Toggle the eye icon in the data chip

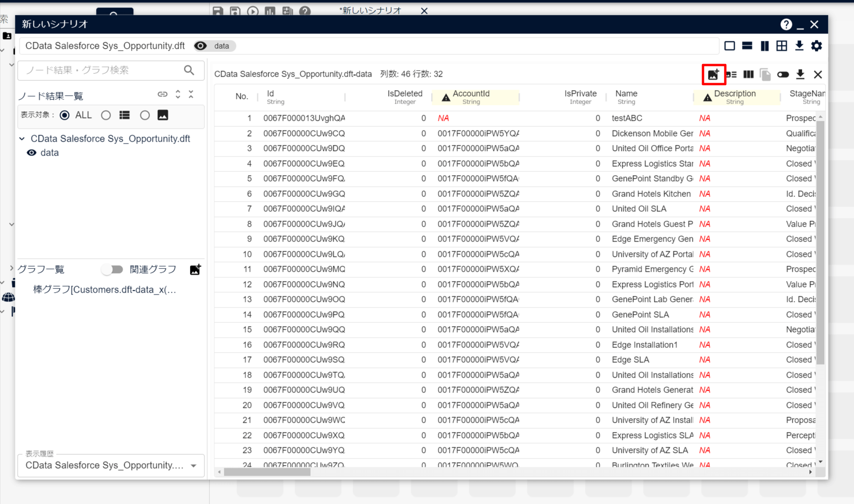[200, 46]
